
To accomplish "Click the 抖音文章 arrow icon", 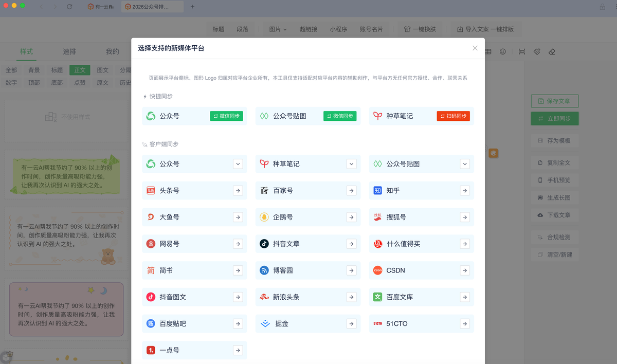I will coord(351,244).
